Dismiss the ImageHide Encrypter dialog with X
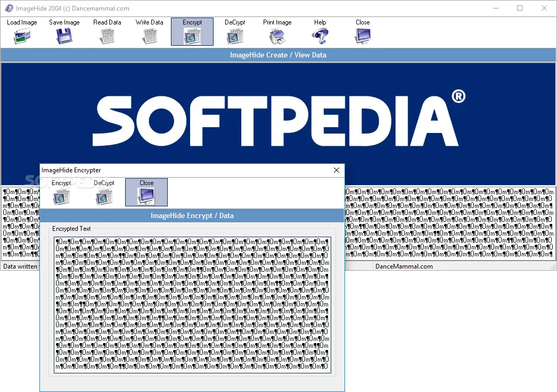The height and width of the screenshot is (392, 557). point(337,170)
